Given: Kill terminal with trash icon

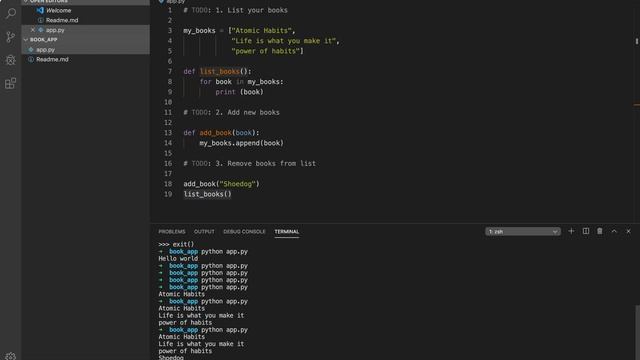Looking at the screenshot, I should pyautogui.click(x=600, y=231).
